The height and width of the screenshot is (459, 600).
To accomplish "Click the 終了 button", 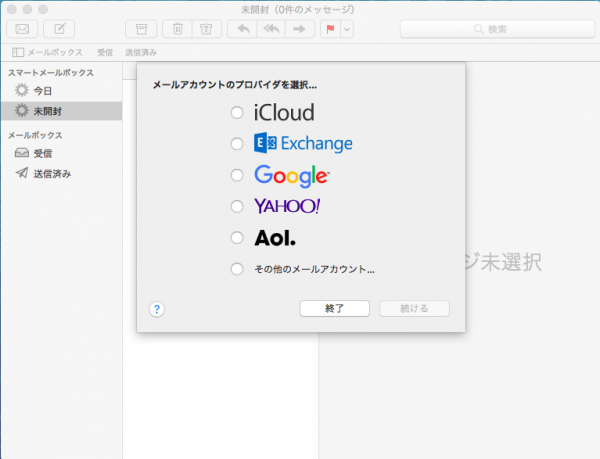I will pyautogui.click(x=334, y=308).
